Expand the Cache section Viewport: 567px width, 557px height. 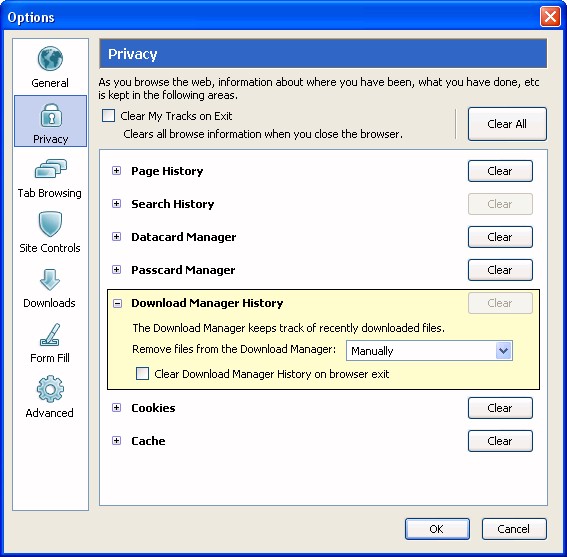click(x=116, y=441)
